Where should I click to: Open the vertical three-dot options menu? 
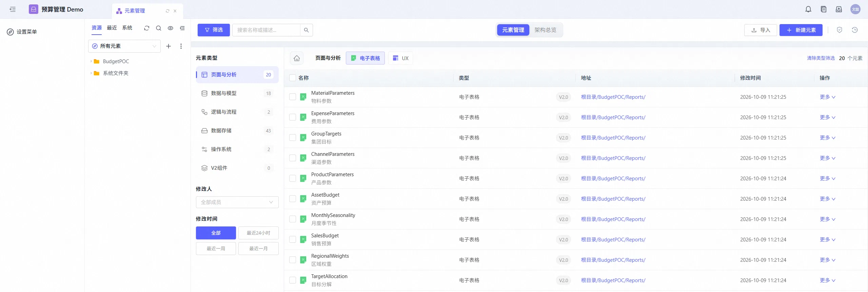pyautogui.click(x=181, y=46)
